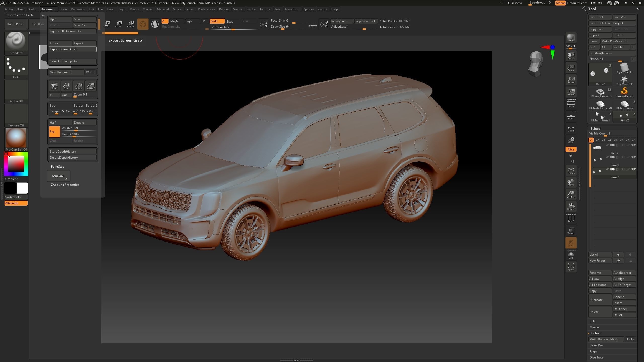Adjust the Z Intensity slider

pos(233,27)
